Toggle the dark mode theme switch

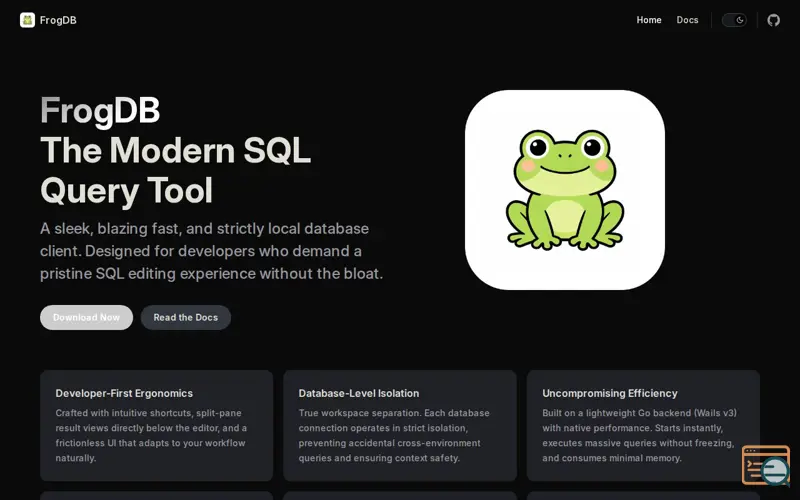point(734,20)
